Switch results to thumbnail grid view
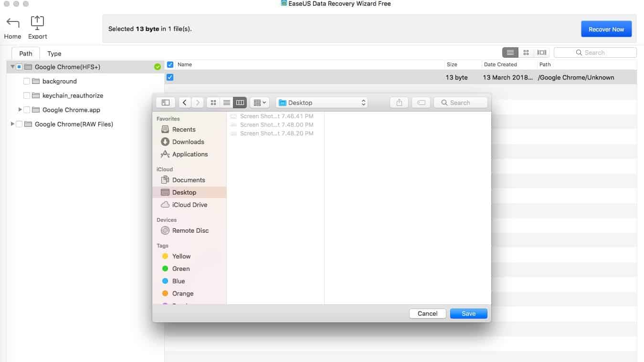Image resolution: width=644 pixels, height=362 pixels. [x=526, y=52]
